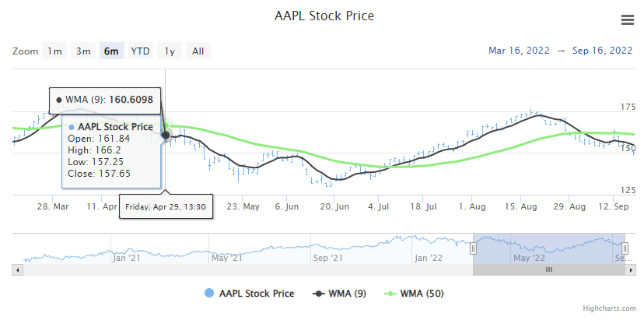Open the Highcharts credits link
The width and height of the screenshot is (644, 324).
tap(614, 310)
